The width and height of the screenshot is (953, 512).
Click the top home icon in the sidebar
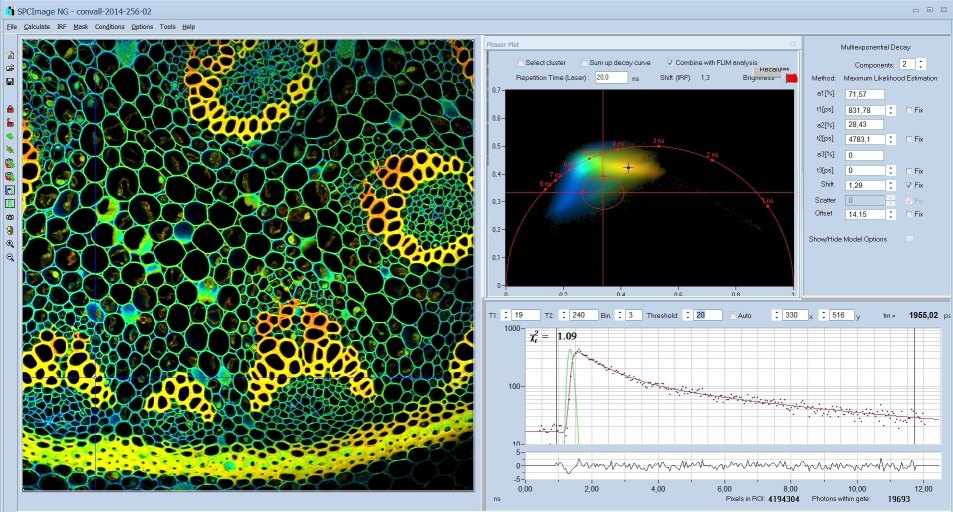point(10,54)
